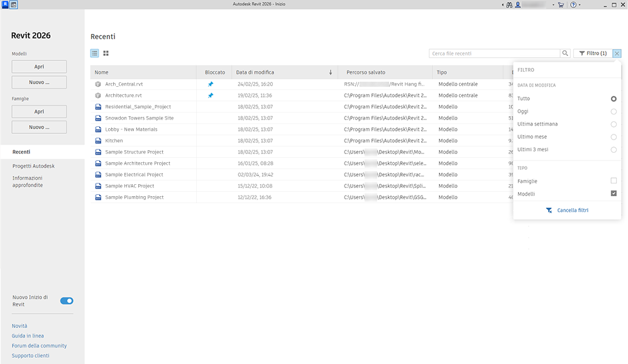Unpin Architecture.rvt using its pin icon
This screenshot has height=364, width=628.
click(x=211, y=96)
